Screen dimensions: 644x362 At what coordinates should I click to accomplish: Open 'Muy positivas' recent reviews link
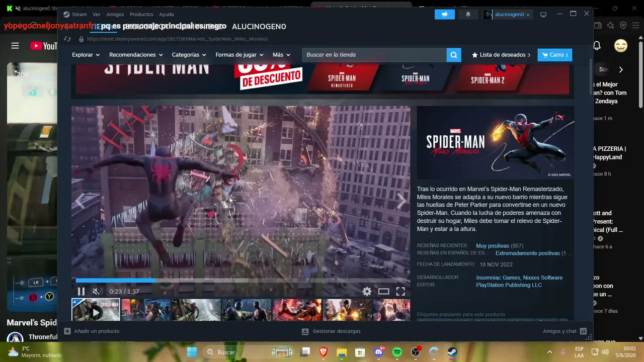pos(493,246)
